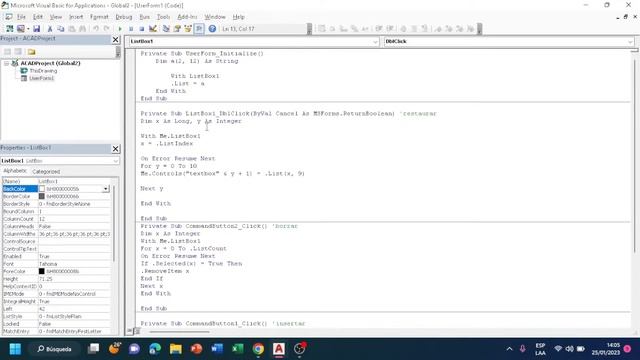
Task: Open dropdown arrow beside Insert UserForm icon
Action: 28,29
